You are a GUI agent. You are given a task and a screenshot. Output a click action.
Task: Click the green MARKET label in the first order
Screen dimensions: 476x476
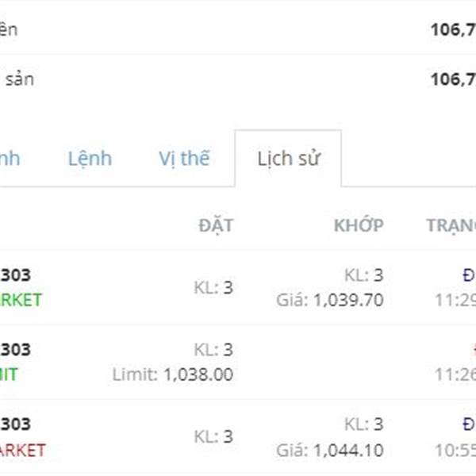(21, 300)
